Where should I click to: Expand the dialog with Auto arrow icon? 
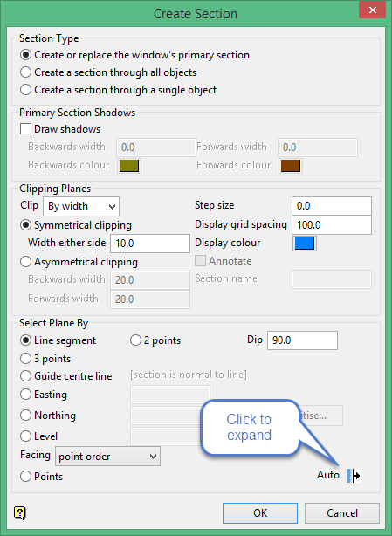coord(354,475)
